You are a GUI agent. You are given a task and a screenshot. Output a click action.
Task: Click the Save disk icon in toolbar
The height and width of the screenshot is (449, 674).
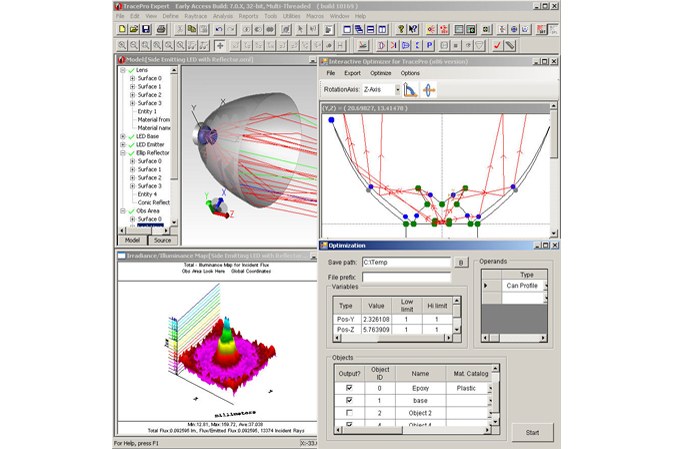[146, 29]
